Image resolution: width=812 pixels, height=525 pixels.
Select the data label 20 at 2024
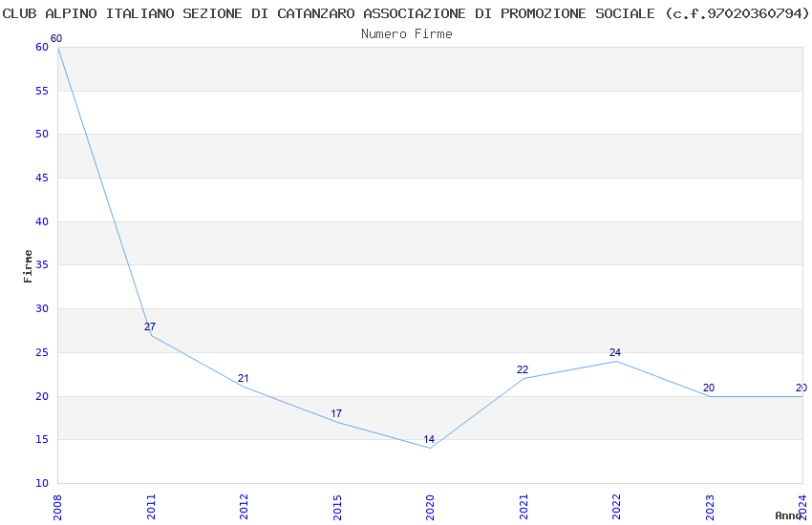[801, 388]
